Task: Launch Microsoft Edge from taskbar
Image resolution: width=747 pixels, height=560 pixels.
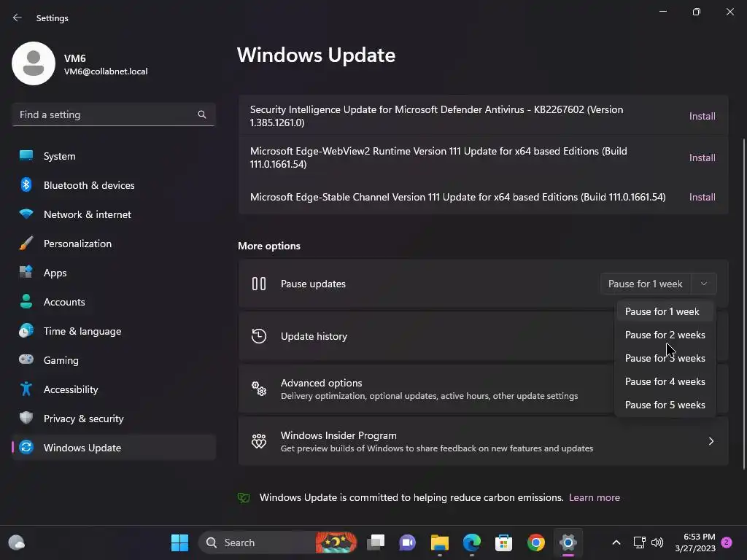Action: [472, 542]
